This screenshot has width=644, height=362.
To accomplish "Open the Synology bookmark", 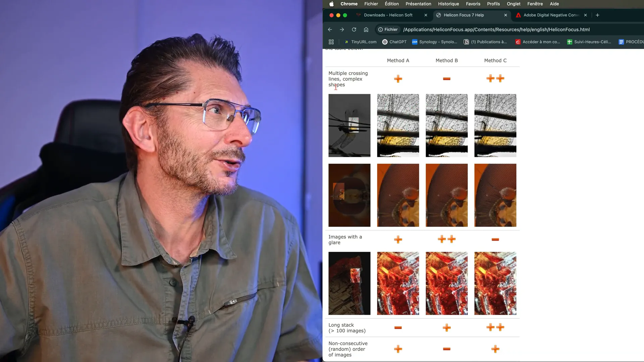I will click(x=435, y=42).
